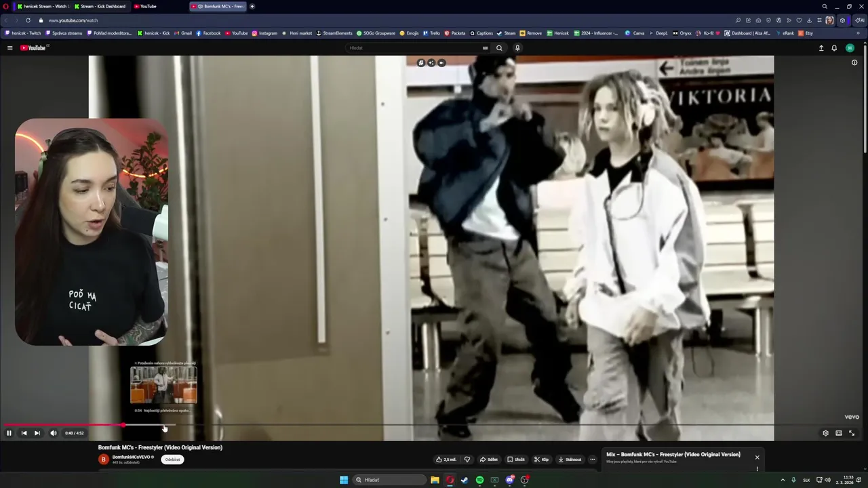Show video info card icon
The width and height of the screenshot is (868, 488).
(x=854, y=63)
